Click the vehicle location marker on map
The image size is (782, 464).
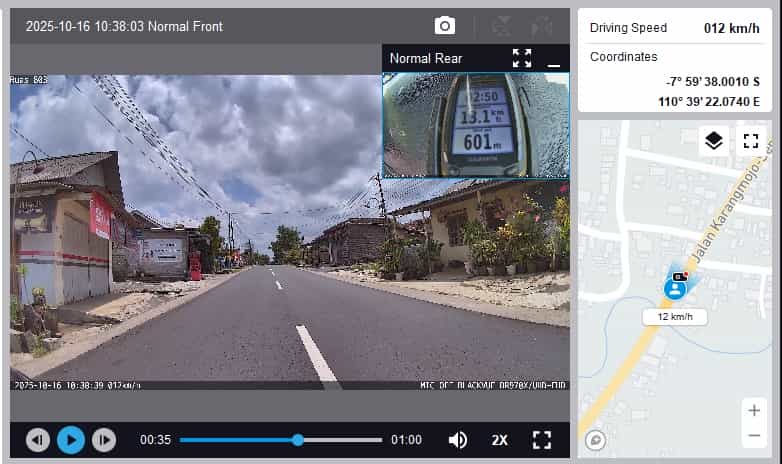point(675,288)
